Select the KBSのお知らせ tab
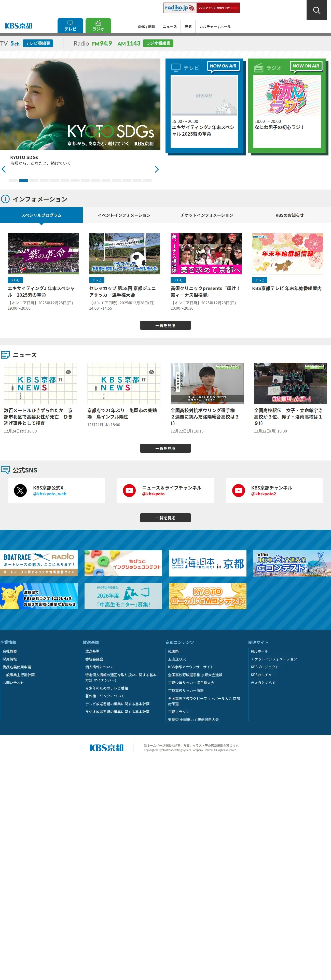Viewport: 331px width, 980px height. 289,215
